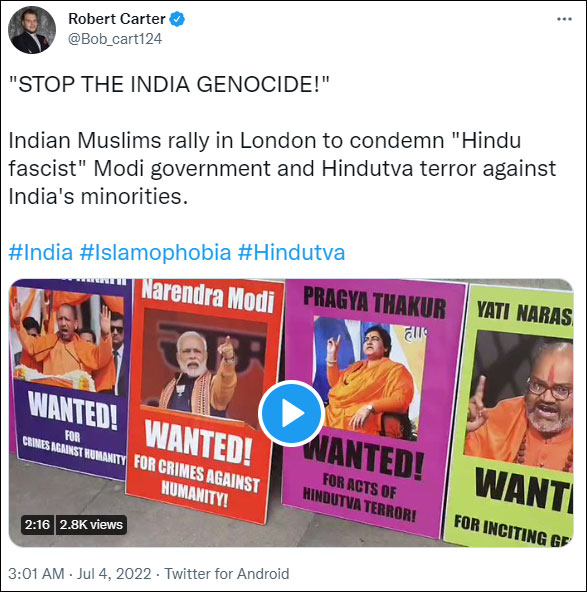Open the #Islamophobia hashtag link
The width and height of the screenshot is (587, 592).
point(155,252)
